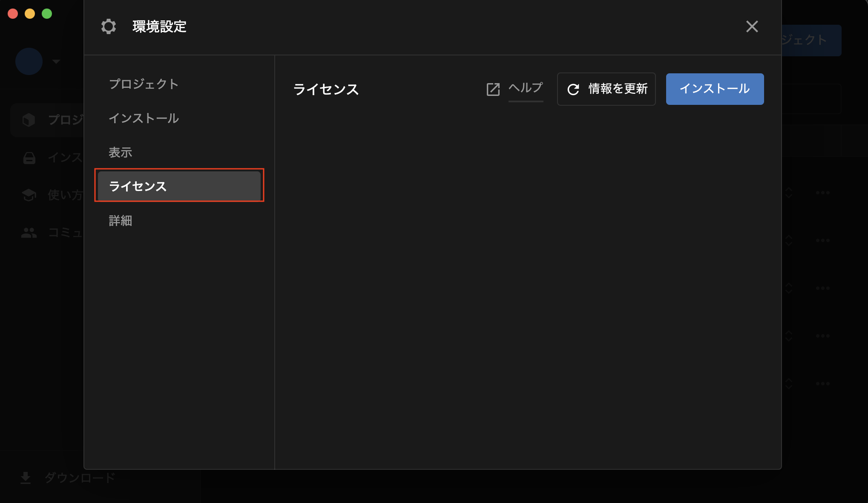Click the download arrow icon
Viewport: 868px width, 503px height.
tap(26, 478)
